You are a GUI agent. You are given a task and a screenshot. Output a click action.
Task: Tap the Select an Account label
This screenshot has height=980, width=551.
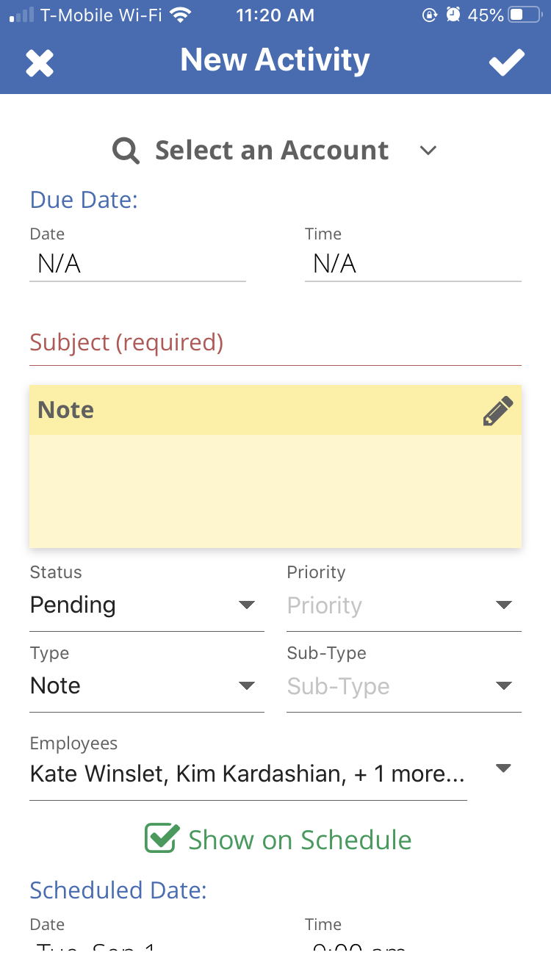[271, 151]
